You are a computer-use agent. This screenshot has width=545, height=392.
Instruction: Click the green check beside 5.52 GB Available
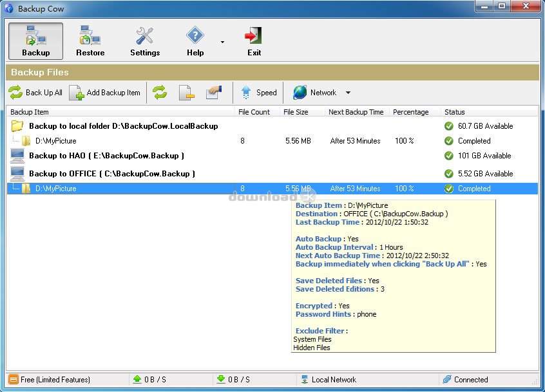click(449, 174)
